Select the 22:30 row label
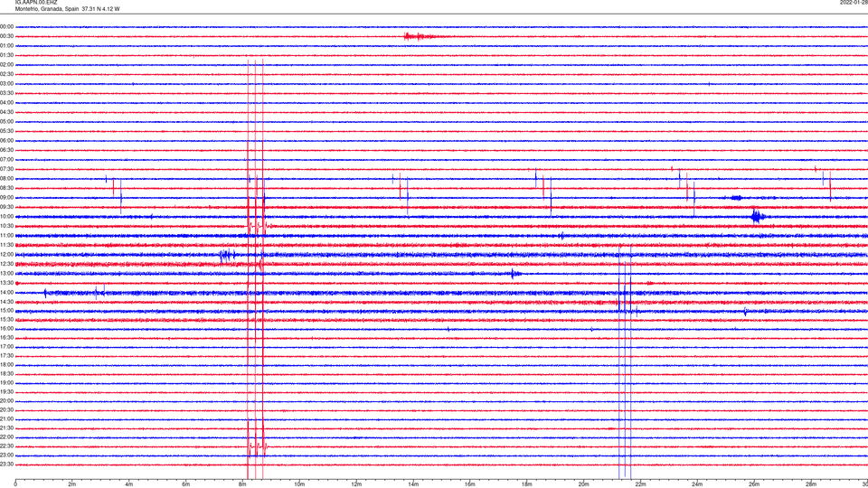Viewport: 868px width, 488px height. [6, 446]
